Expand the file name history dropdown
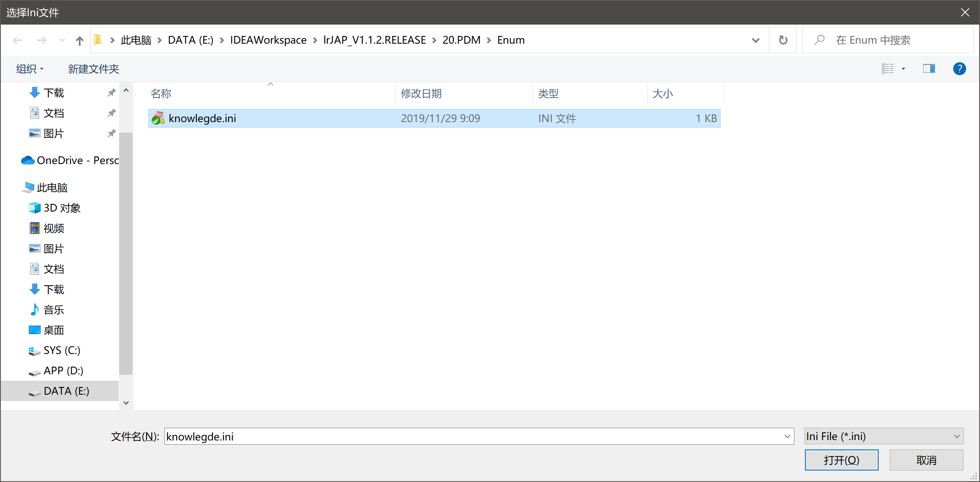 coord(788,436)
